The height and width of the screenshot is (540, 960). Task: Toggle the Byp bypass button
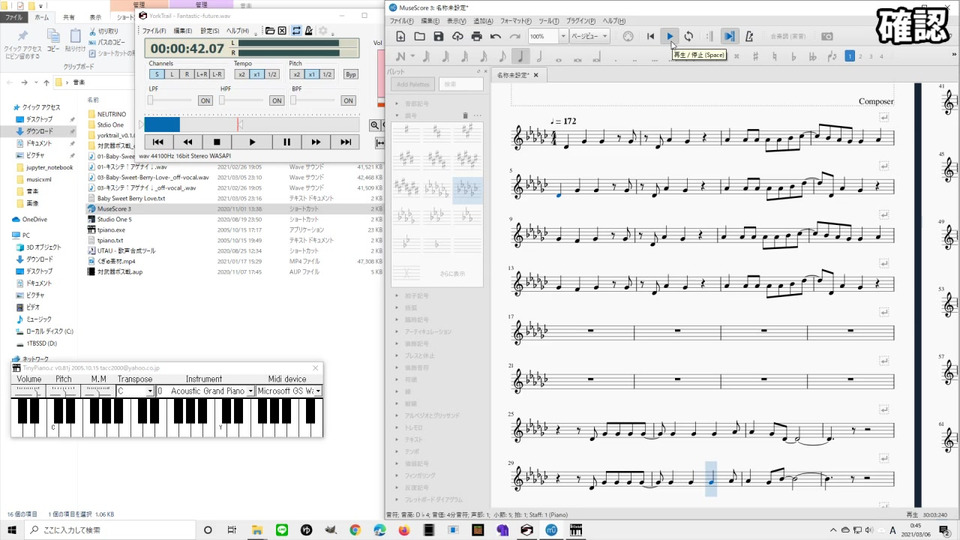(x=351, y=75)
